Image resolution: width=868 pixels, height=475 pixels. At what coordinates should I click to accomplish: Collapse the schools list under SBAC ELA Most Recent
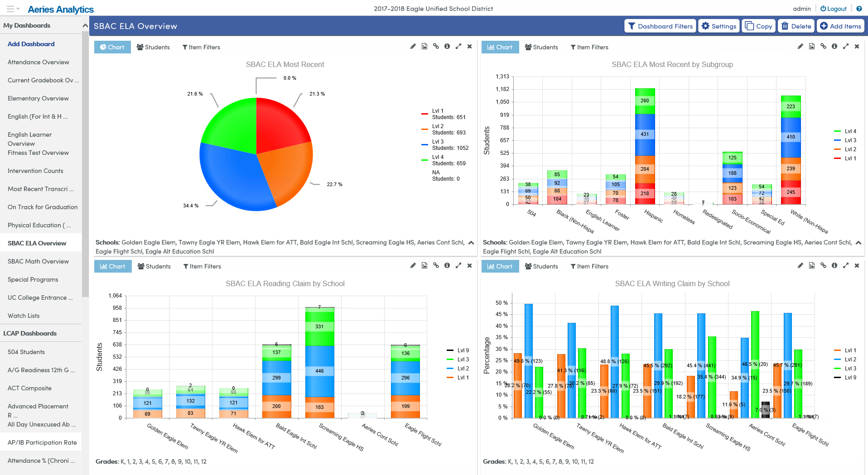coord(471,243)
